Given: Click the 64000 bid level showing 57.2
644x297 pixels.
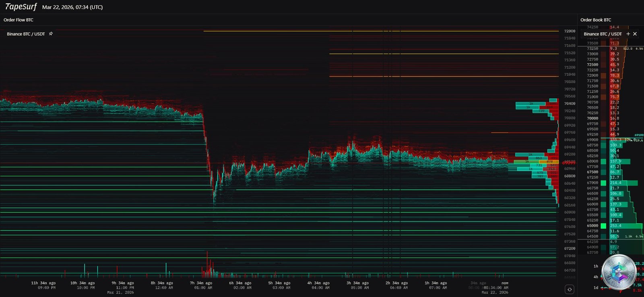Looking at the screenshot, I should click(x=611, y=247).
